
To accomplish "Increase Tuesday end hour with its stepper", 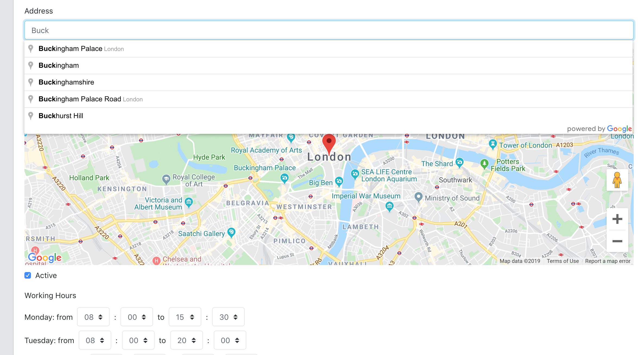I will pos(193,338).
